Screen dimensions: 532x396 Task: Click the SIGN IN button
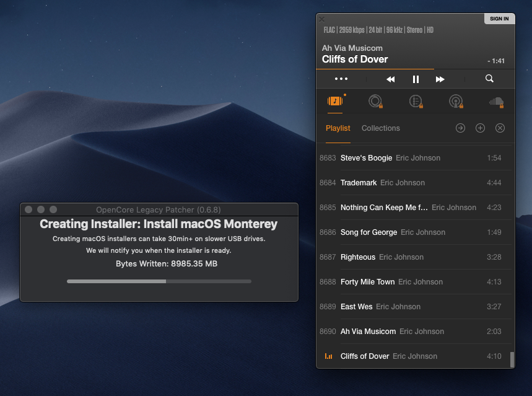point(499,19)
